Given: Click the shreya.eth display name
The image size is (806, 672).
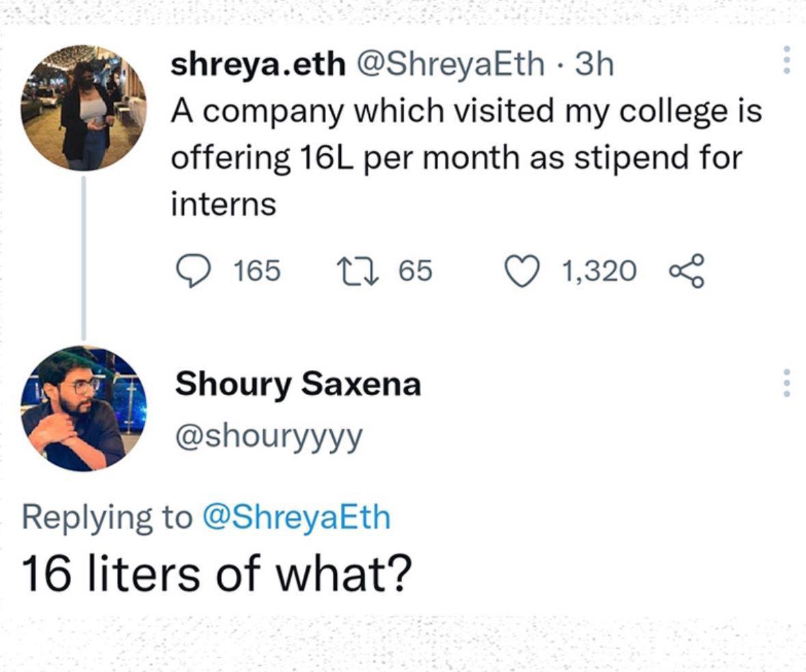Looking at the screenshot, I should [x=258, y=66].
